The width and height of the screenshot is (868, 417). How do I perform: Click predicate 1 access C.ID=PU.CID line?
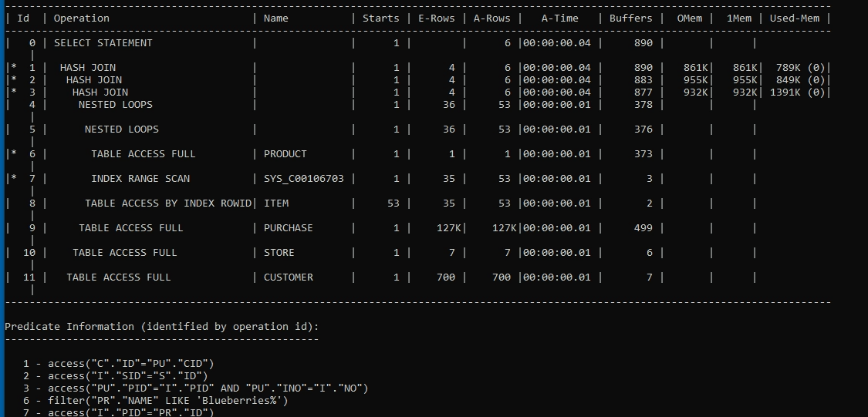(x=119, y=363)
